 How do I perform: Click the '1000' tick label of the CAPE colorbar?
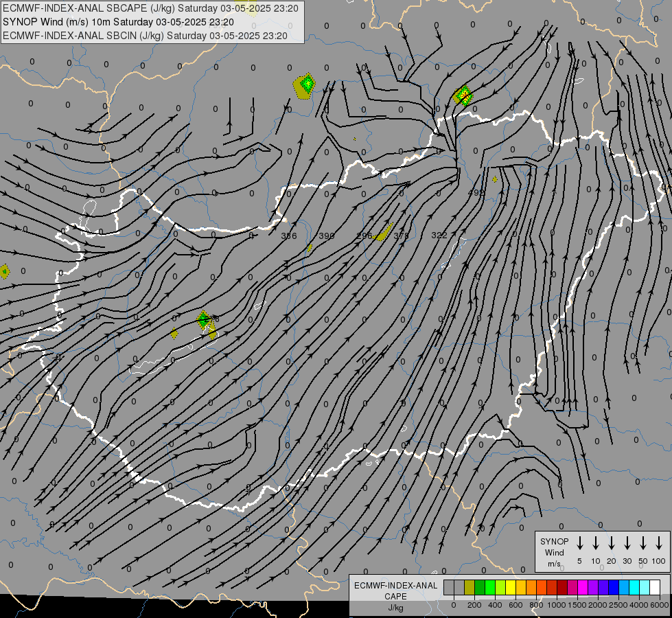click(556, 605)
